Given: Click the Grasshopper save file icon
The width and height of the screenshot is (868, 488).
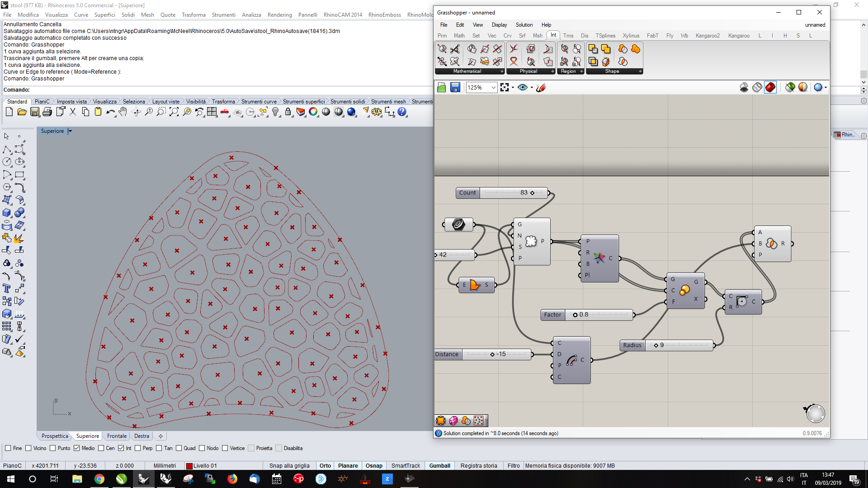Looking at the screenshot, I should 455,88.
